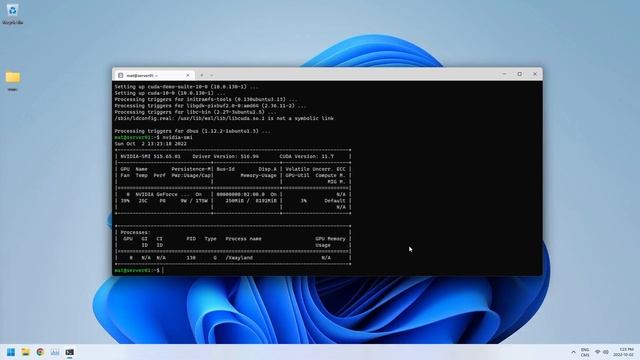Launch Google Chrome from the taskbar
640x360 pixels.
click(40, 352)
